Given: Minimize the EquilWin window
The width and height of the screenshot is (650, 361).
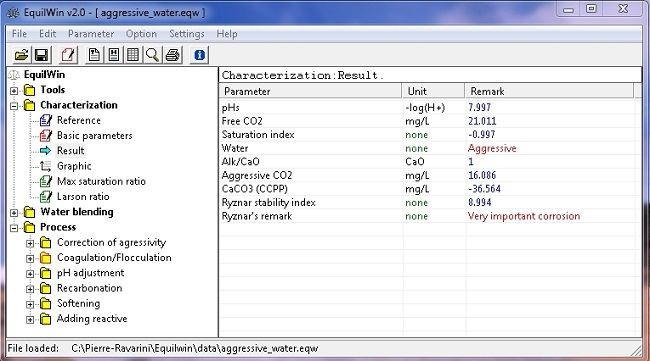Looking at the screenshot, I should point(568,10).
